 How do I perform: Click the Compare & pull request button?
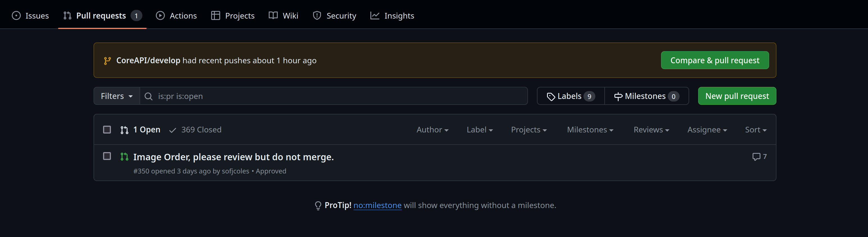point(715,60)
